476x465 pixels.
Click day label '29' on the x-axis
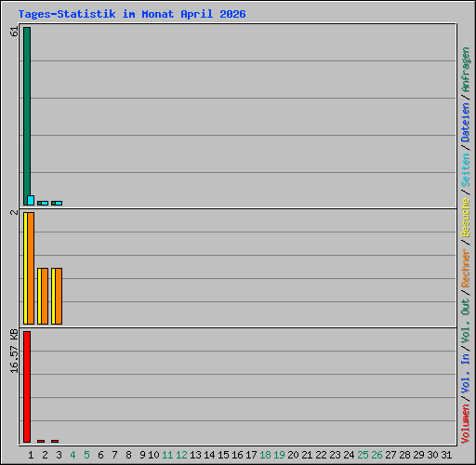tap(418, 455)
